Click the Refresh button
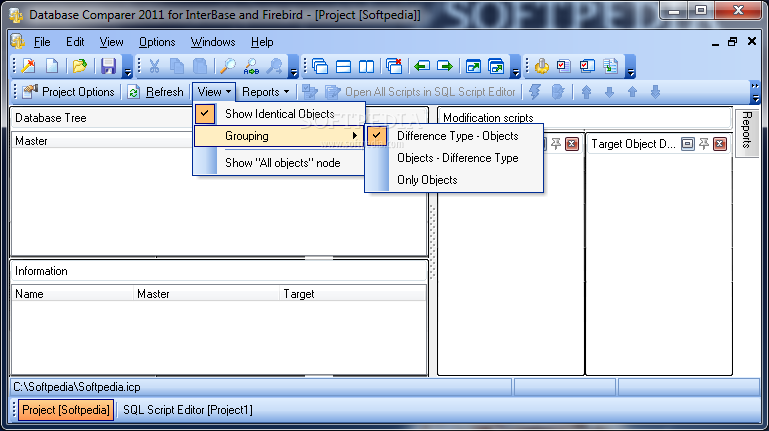The width and height of the screenshot is (769, 431). [155, 92]
